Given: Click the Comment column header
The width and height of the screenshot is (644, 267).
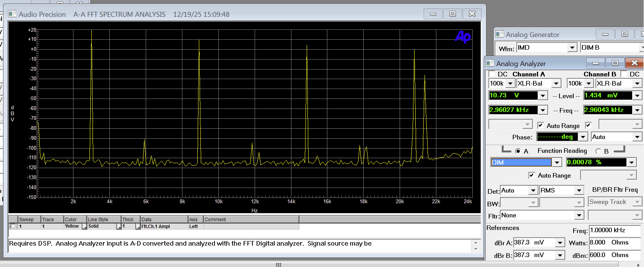Looking at the screenshot, I should tap(251, 219).
